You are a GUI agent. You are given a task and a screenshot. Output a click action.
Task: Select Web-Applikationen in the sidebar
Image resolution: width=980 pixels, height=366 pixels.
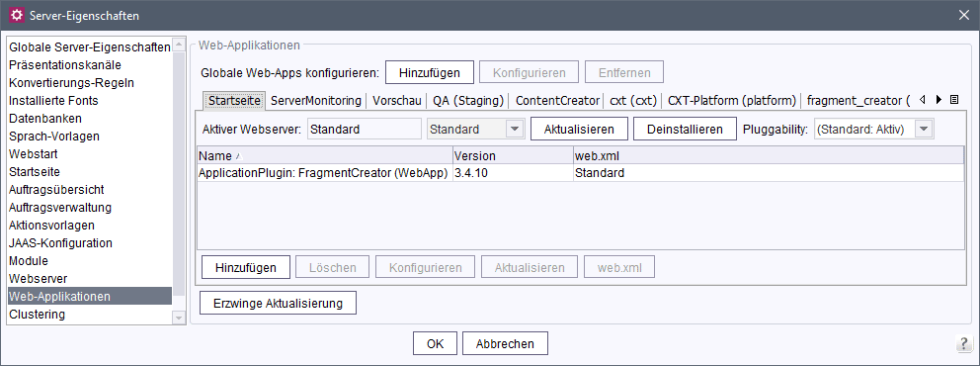pyautogui.click(x=89, y=297)
